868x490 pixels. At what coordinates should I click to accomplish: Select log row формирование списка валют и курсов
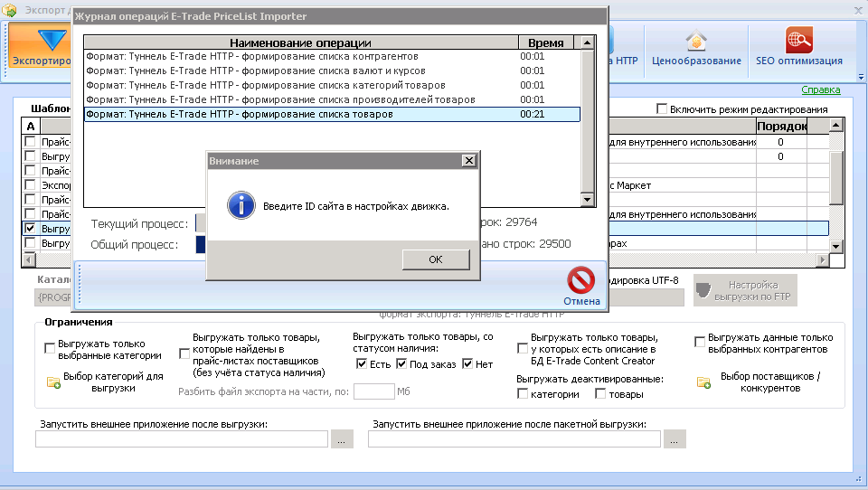[x=332, y=71]
